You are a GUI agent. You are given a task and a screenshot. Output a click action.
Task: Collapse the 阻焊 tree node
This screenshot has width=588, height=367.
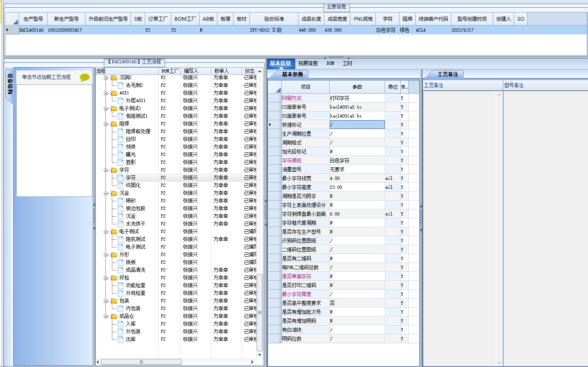106,124
